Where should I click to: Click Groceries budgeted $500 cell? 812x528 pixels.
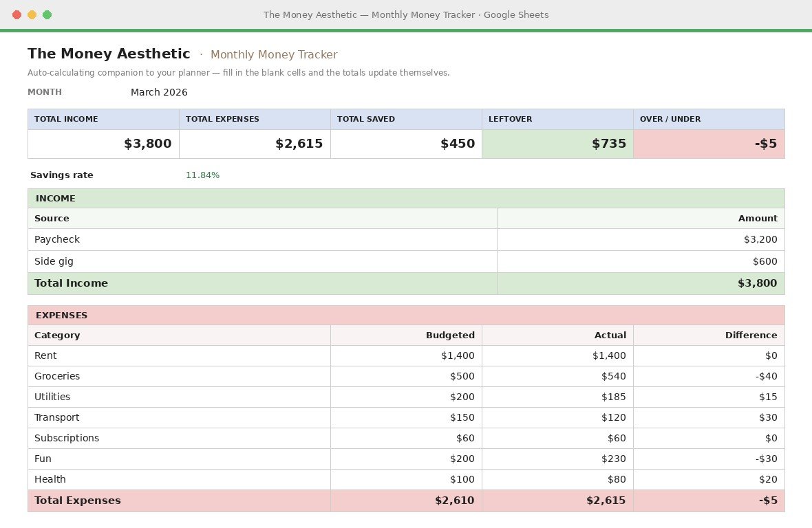coord(406,377)
